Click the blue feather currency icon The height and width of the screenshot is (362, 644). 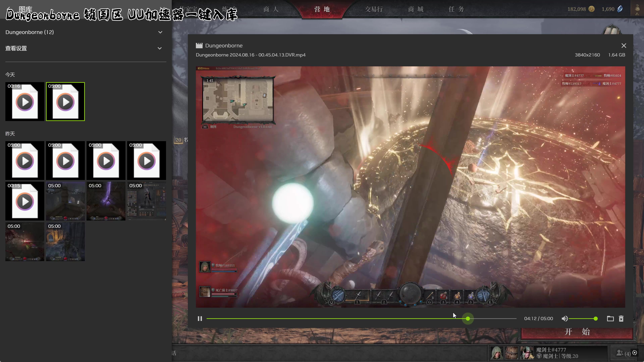click(620, 9)
